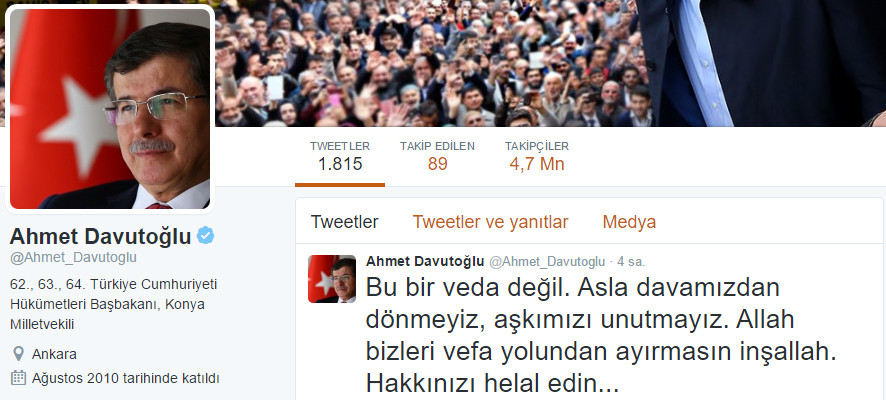This screenshot has height=400, width=886.
Task: Switch to Tweetler ve yanıtlar tab
Action: pos(490,222)
